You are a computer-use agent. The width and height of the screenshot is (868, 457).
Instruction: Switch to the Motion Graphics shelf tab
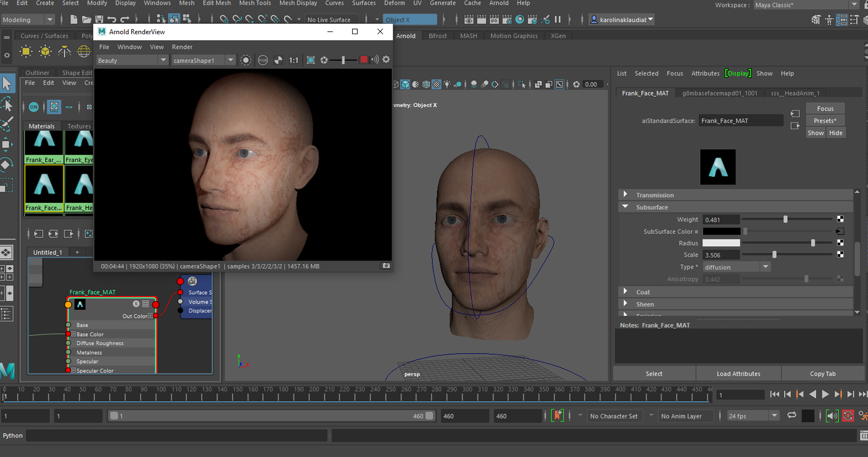[514, 36]
